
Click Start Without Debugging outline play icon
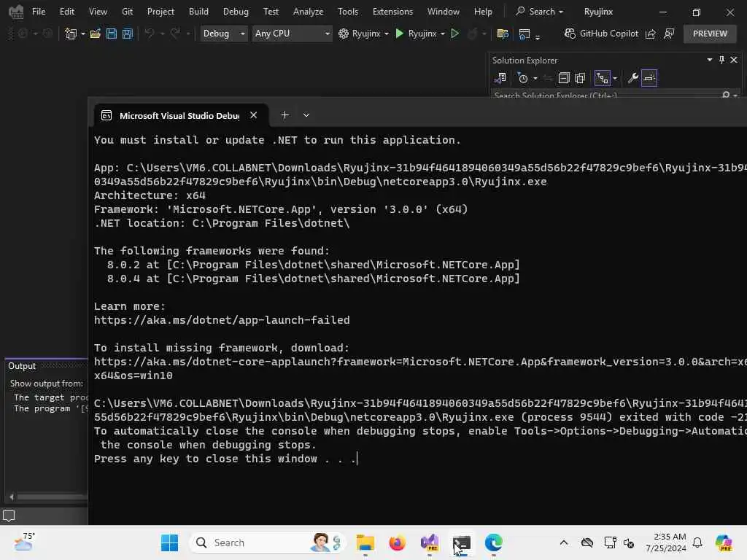[x=455, y=34]
